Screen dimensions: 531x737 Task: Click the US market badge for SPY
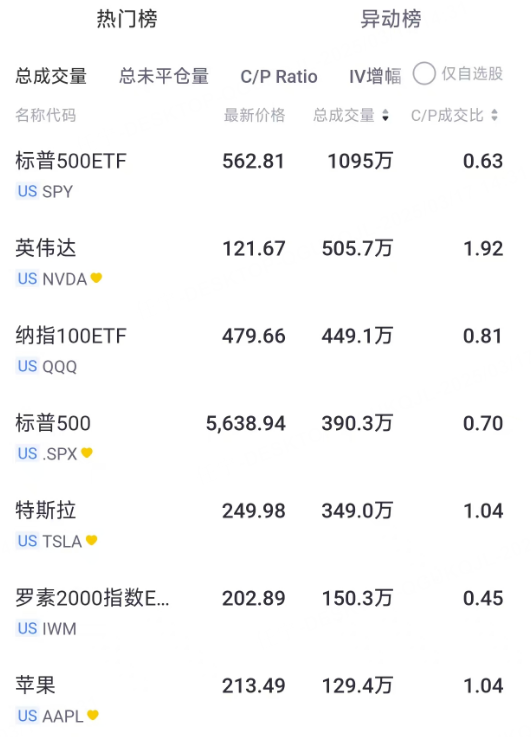click(27, 191)
